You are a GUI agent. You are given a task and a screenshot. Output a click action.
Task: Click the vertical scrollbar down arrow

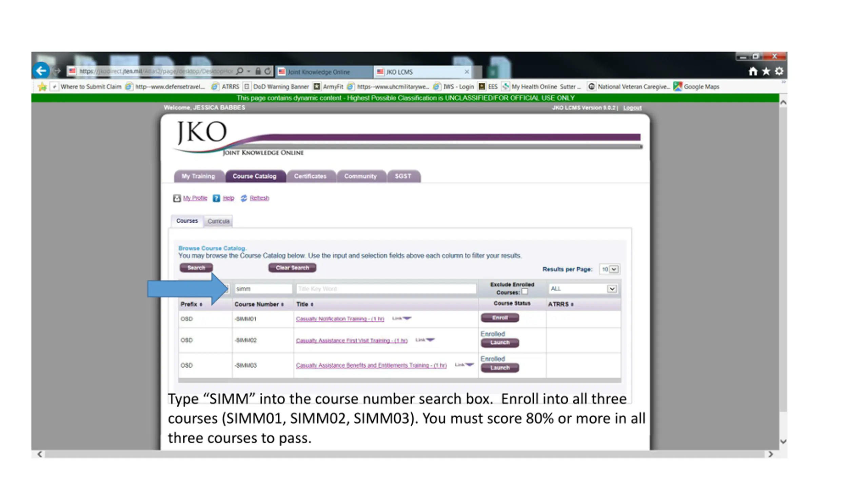coord(783,442)
